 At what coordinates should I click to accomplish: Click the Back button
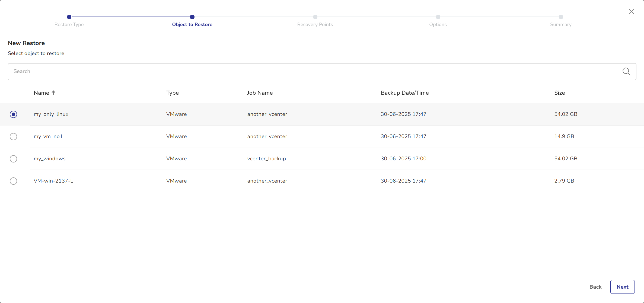pos(595,287)
